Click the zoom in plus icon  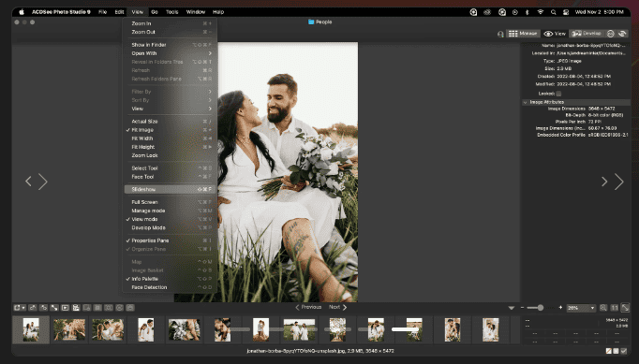[560, 308]
